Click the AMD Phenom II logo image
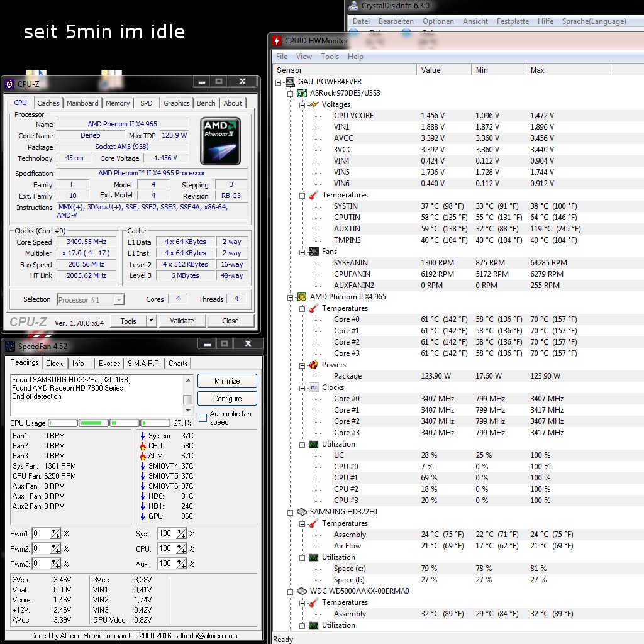This screenshot has height=644, width=644. [x=221, y=141]
